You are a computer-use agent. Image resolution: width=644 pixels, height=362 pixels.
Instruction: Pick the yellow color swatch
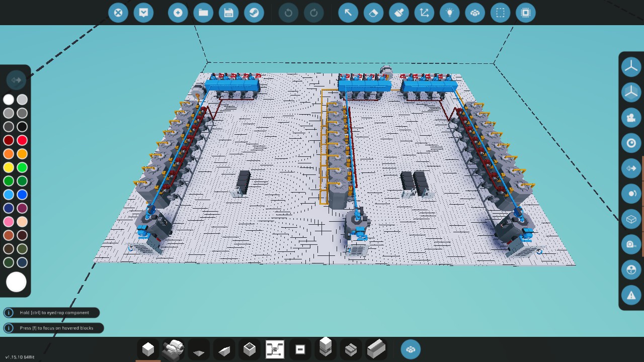click(x=9, y=167)
